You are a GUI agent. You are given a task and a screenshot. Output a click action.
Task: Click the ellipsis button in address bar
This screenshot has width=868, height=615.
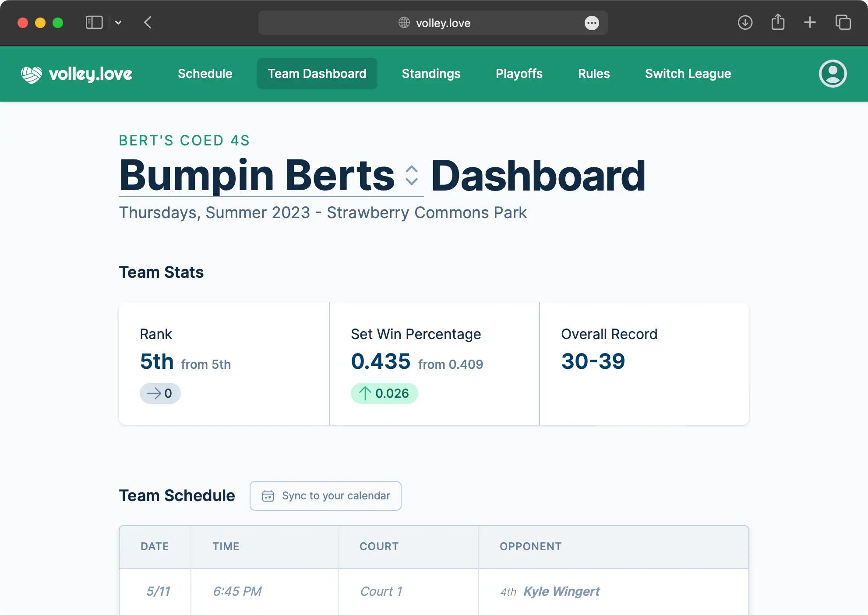tap(592, 23)
